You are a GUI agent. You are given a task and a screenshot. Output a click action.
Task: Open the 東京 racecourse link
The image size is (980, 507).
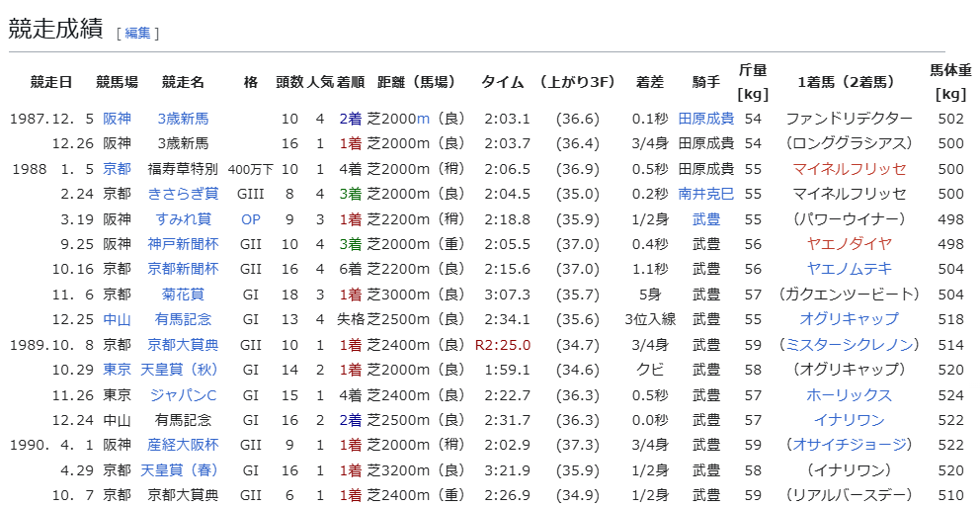click(117, 370)
